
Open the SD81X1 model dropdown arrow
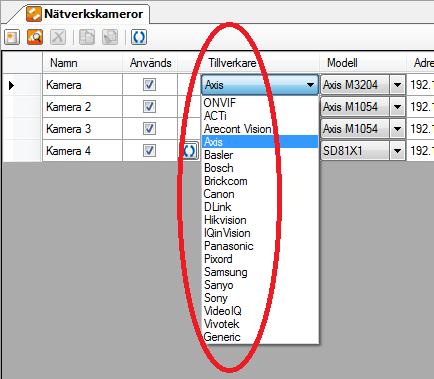397,151
